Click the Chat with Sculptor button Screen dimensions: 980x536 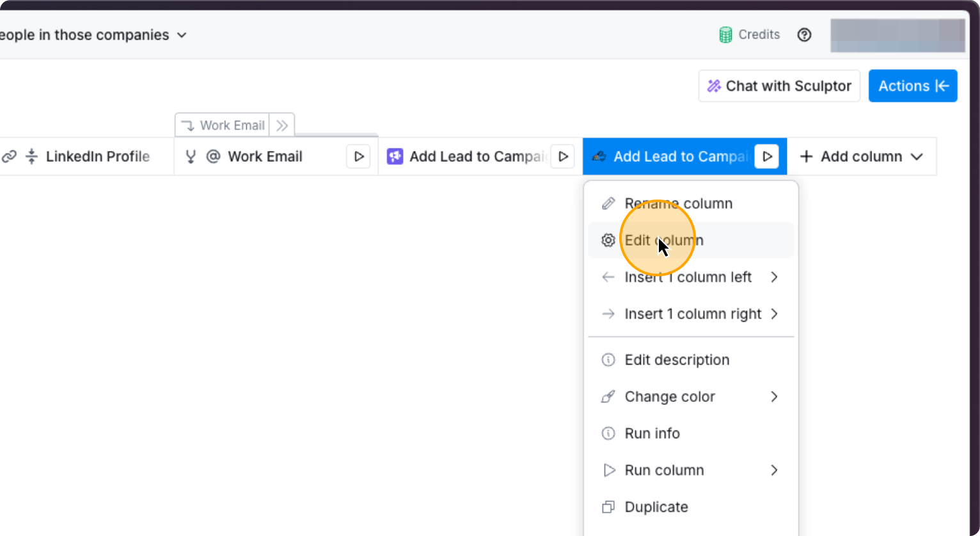(x=778, y=86)
